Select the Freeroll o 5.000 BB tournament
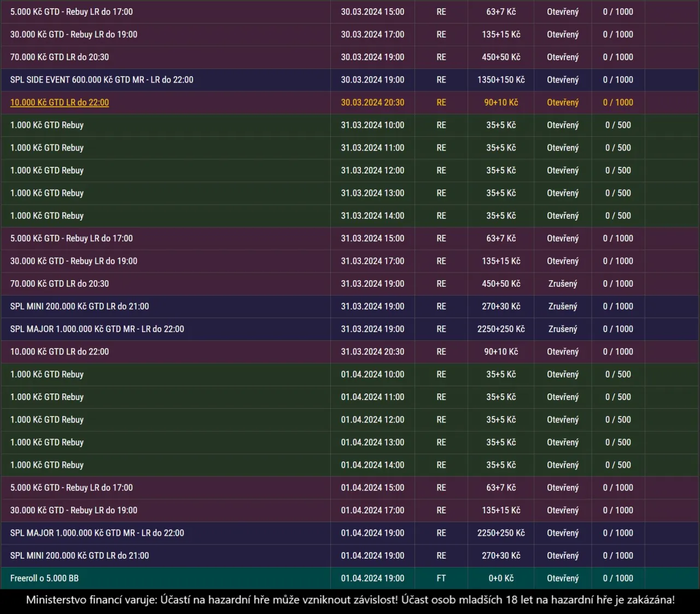Viewport: 700px width, 614px height. [44, 578]
